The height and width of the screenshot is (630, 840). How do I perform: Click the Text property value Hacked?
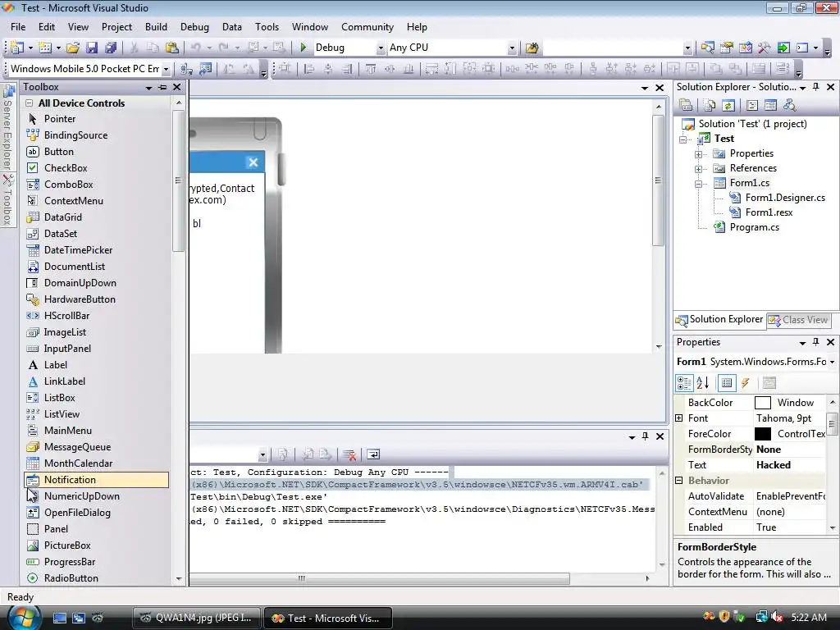[x=774, y=465]
